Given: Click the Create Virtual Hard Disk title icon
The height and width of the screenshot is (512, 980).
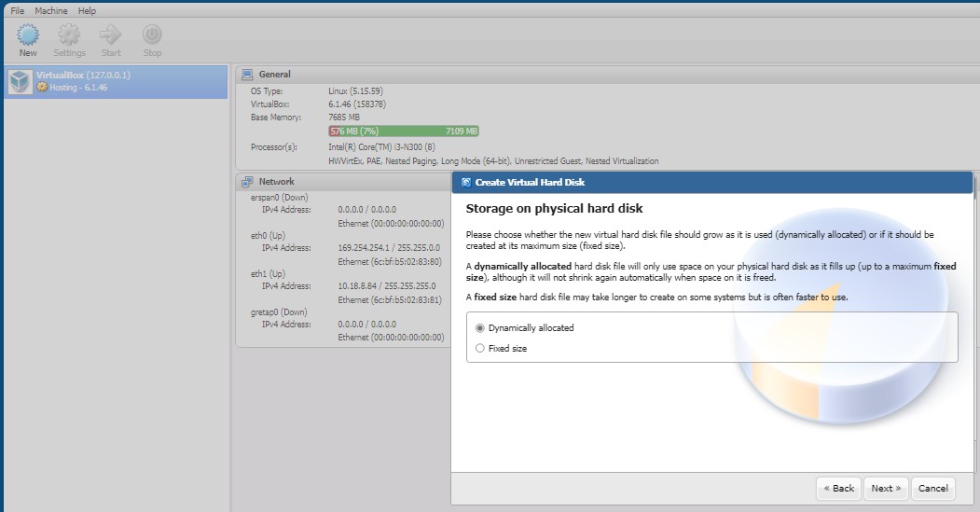Looking at the screenshot, I should tap(465, 183).
